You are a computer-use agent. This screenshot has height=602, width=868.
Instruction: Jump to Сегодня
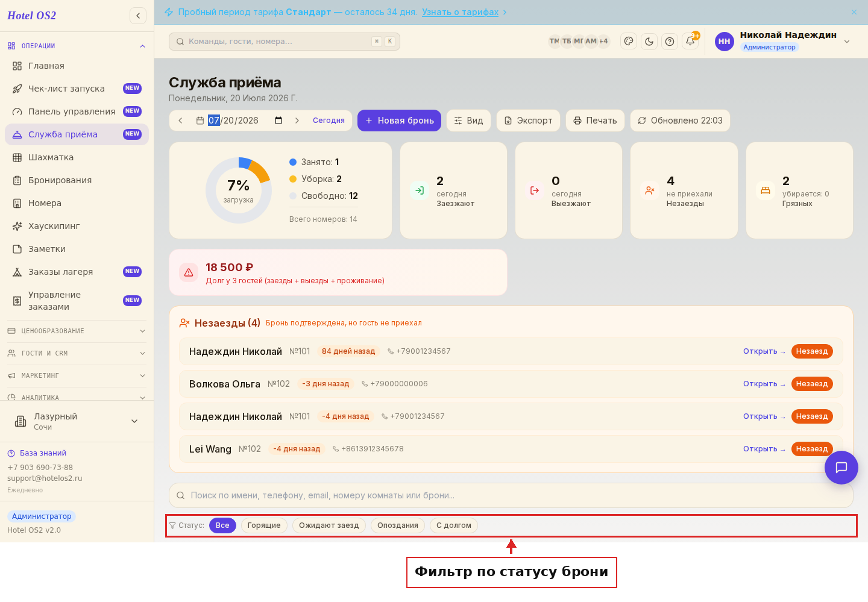(329, 121)
